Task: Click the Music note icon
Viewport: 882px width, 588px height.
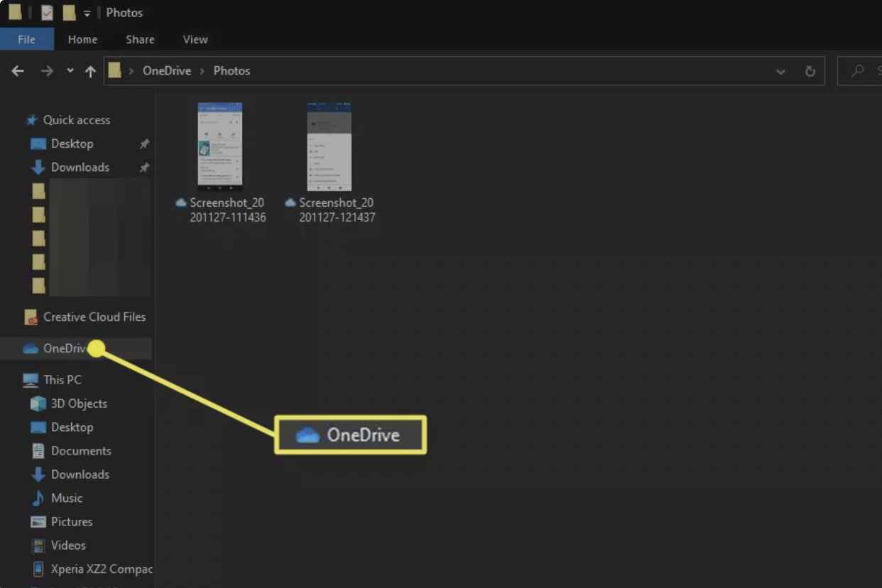Action: (x=38, y=499)
